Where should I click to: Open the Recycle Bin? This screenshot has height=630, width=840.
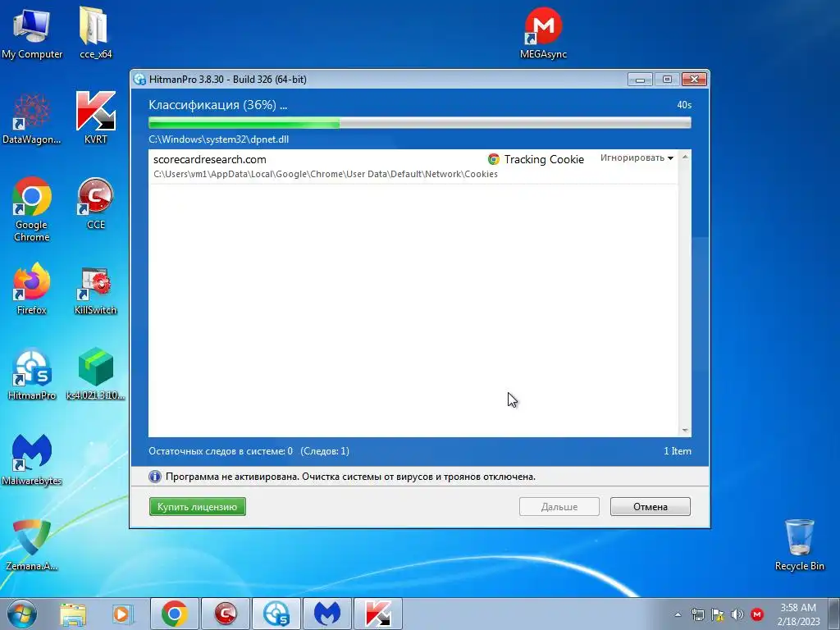click(x=799, y=545)
